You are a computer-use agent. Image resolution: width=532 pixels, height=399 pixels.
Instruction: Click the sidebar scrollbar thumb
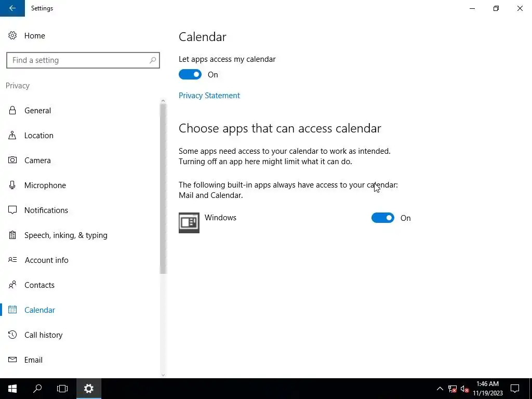tap(163, 189)
